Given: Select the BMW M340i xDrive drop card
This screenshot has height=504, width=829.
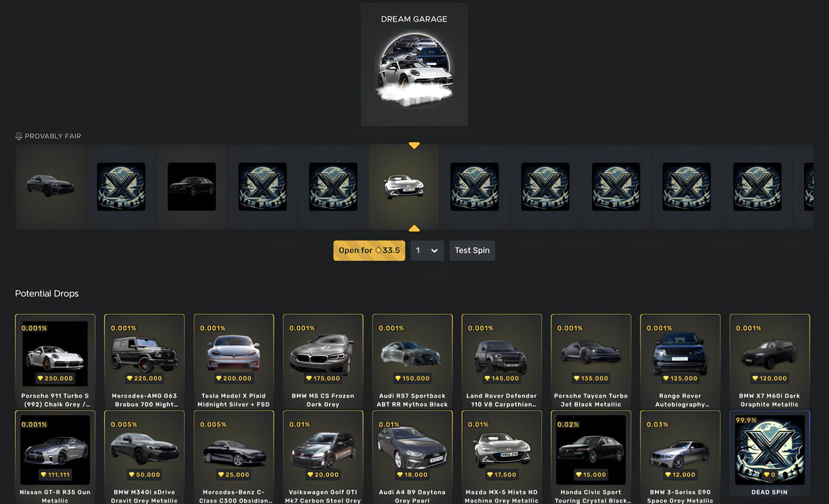Looking at the screenshot, I should click(x=144, y=457).
